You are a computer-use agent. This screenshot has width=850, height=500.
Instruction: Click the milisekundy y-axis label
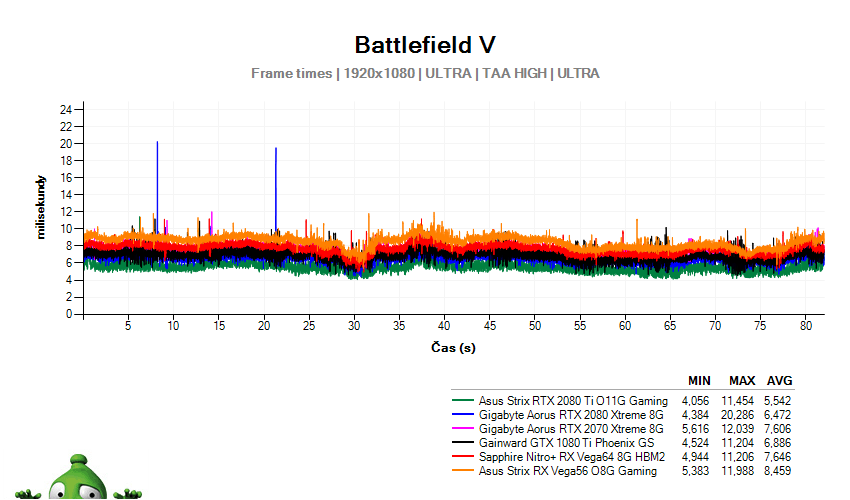click(41, 207)
